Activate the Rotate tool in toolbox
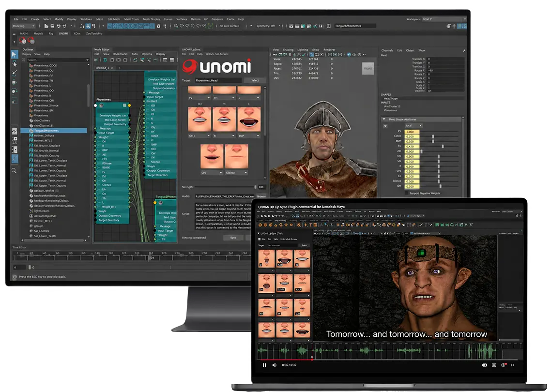 [15, 91]
